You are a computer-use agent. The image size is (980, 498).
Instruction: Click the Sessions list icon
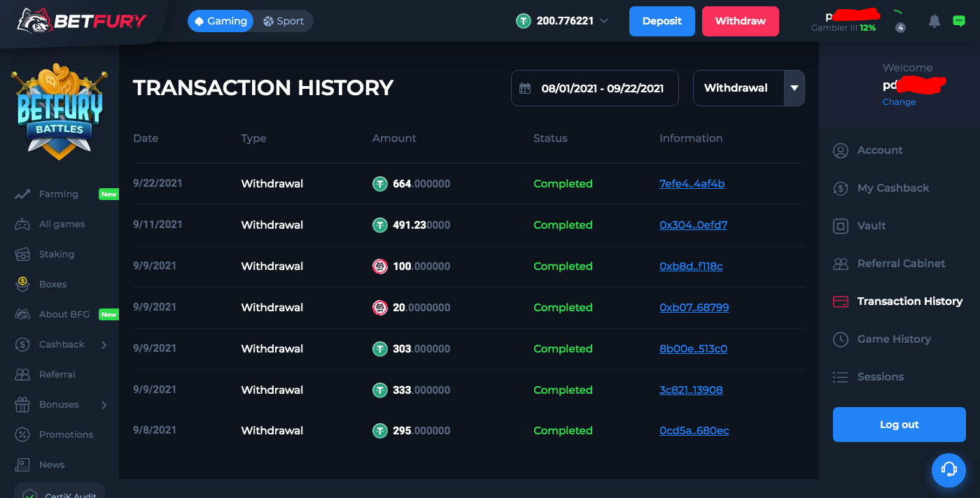(x=841, y=377)
